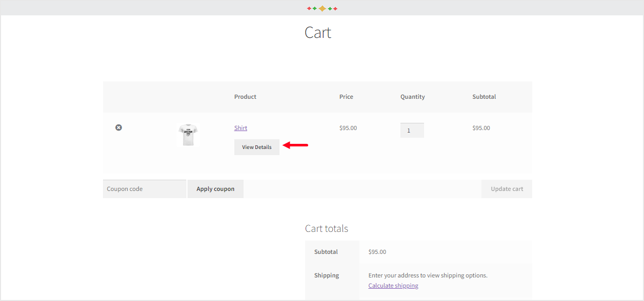Open the Calculate shipping link
Viewport: 644px width, 301px height.
(393, 285)
